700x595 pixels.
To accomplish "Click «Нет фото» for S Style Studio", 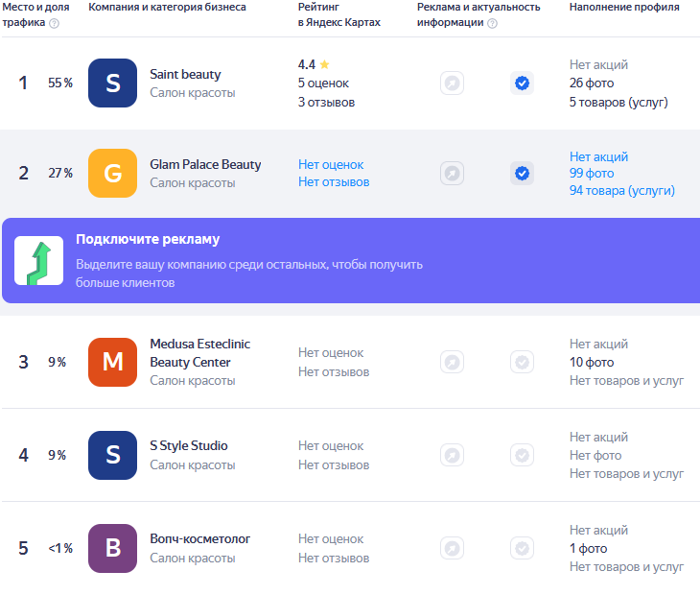I will click(595, 456).
